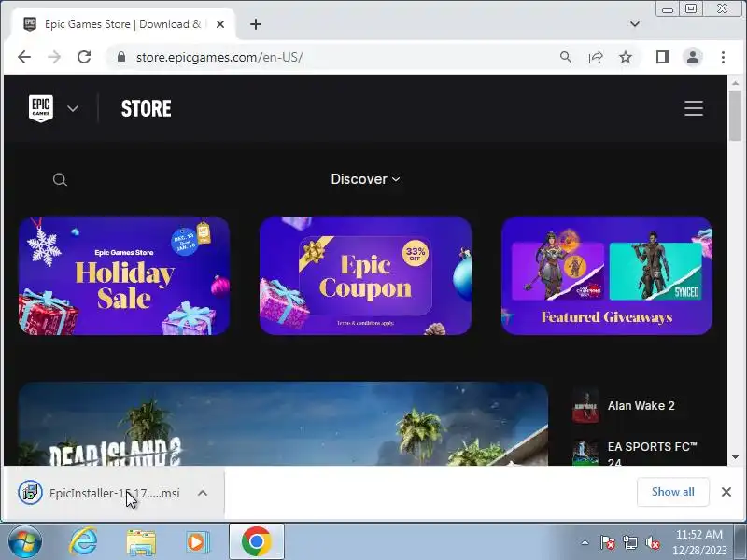Open Chrome three-dot menu
Screen dimensions: 747x560
tap(723, 57)
